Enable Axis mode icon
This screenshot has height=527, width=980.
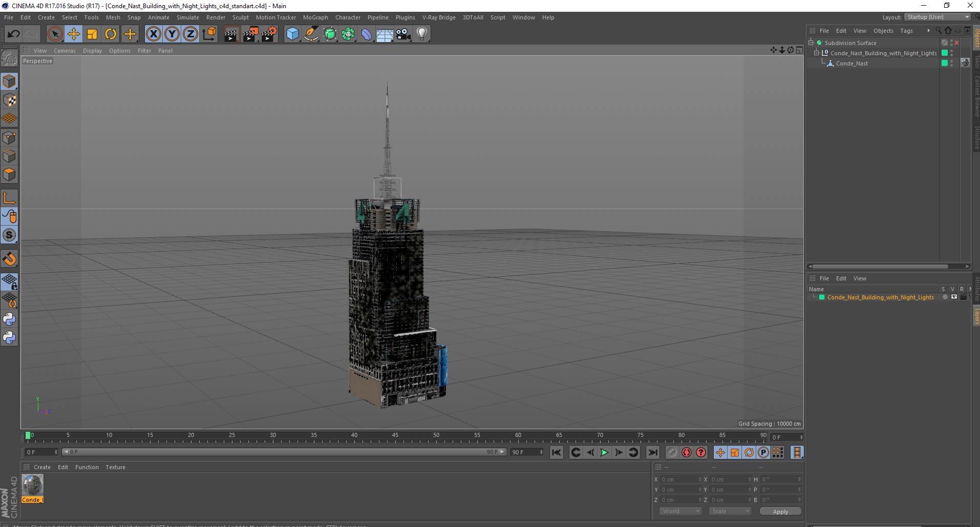coord(9,198)
